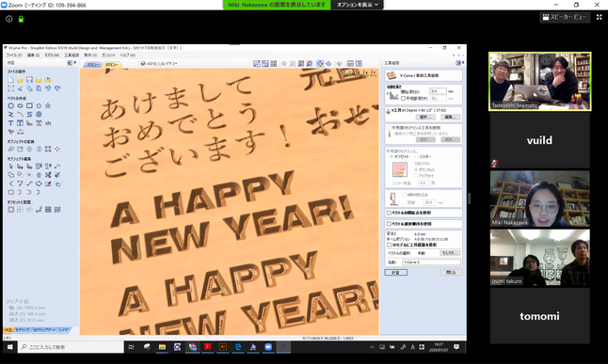This screenshot has height=364, width=608.
Task: Open the Help menu in VCarve
Action: tap(127, 55)
